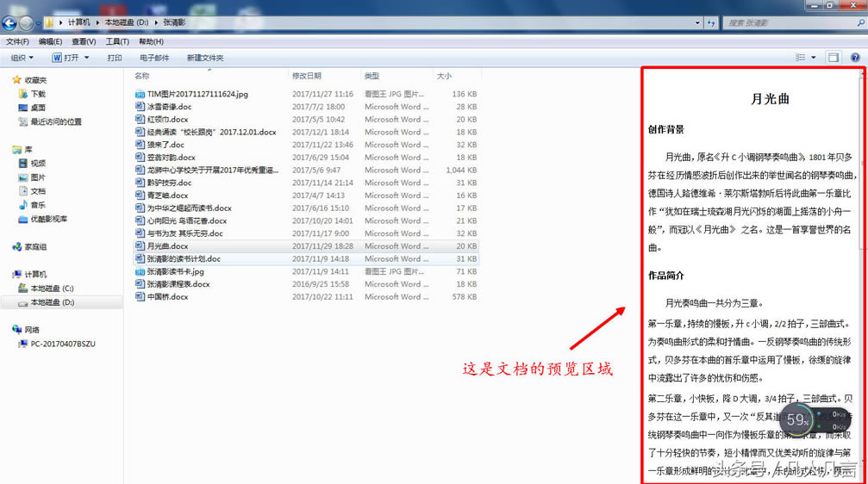Image resolution: width=868 pixels, height=484 pixels.
Task: Sort by 修改日期 column header
Action: tap(307, 76)
